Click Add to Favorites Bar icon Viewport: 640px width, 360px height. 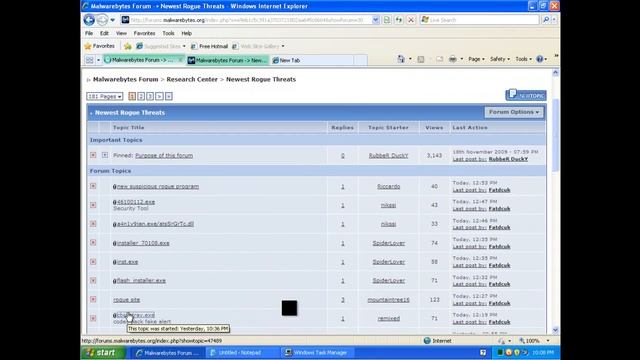[x=128, y=46]
